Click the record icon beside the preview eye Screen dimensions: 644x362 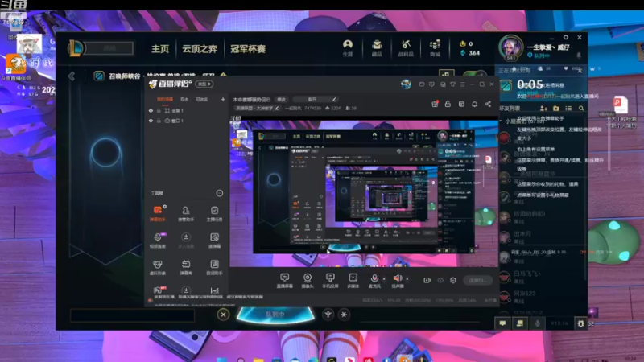click(x=427, y=280)
